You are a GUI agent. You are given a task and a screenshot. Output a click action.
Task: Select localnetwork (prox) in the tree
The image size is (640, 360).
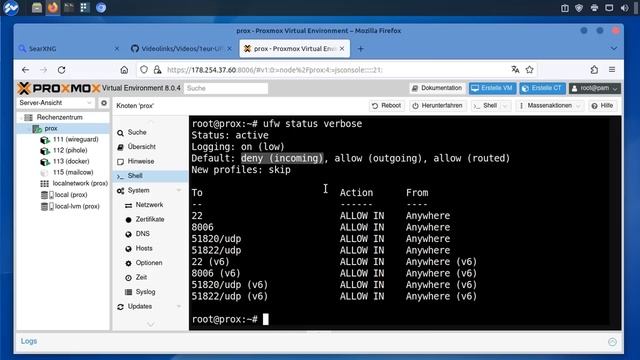[x=80, y=183]
